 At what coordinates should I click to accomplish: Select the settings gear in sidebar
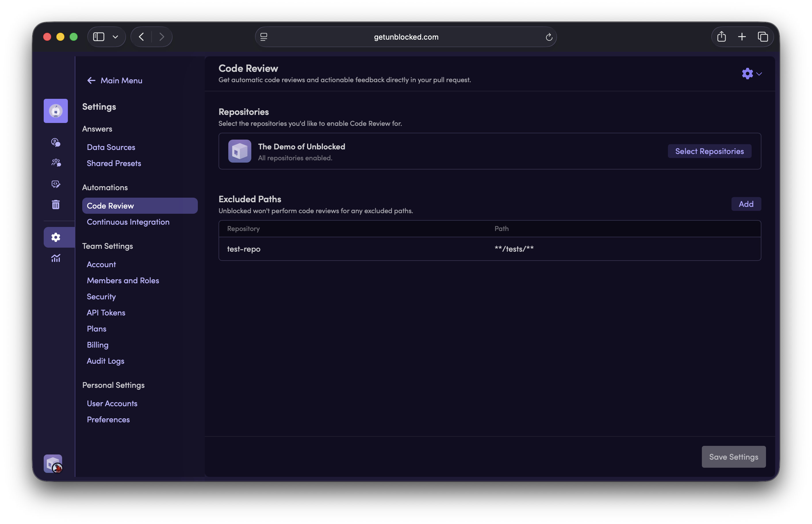55,237
